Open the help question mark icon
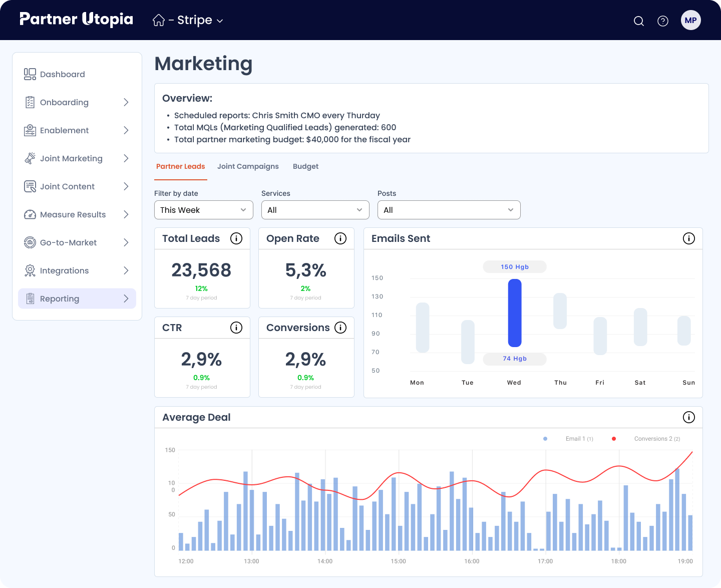Image resolution: width=721 pixels, height=588 pixels. click(663, 21)
